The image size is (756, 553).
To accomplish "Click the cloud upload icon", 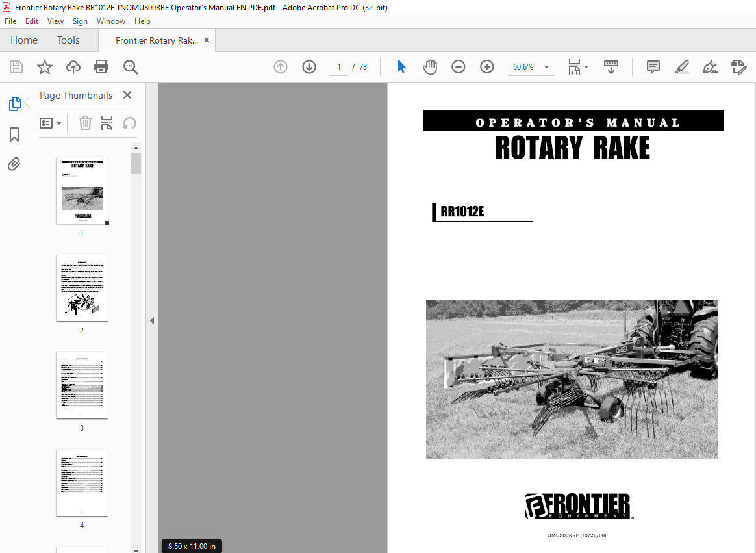I will pyautogui.click(x=73, y=67).
